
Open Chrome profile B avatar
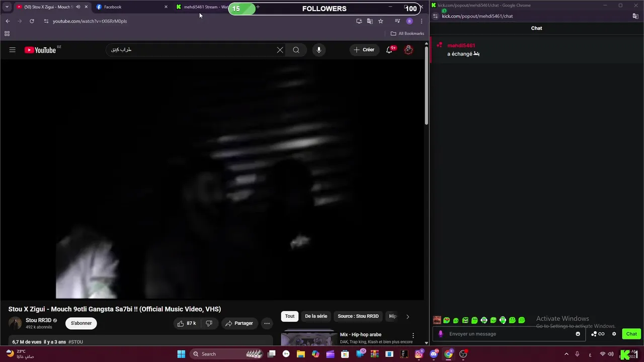coord(410,21)
